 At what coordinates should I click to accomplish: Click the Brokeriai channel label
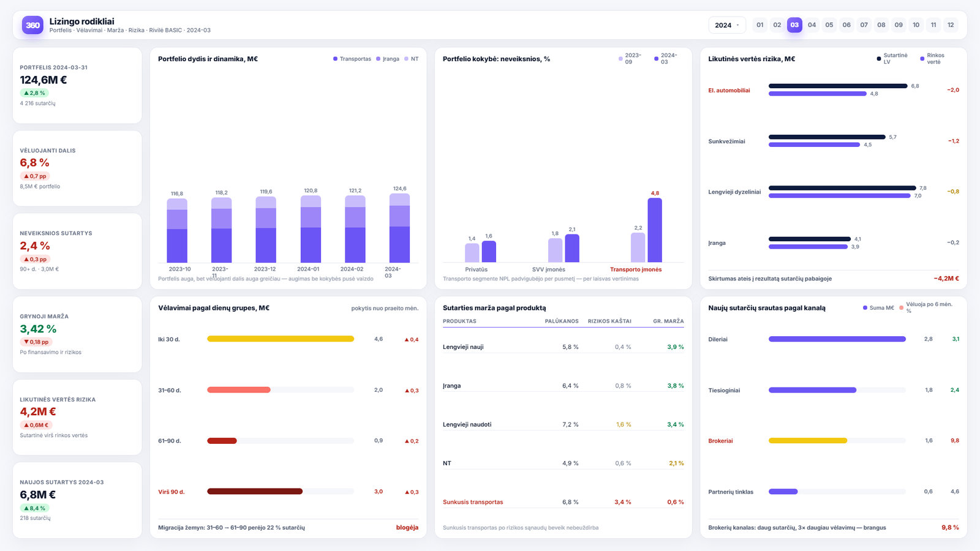tap(720, 441)
